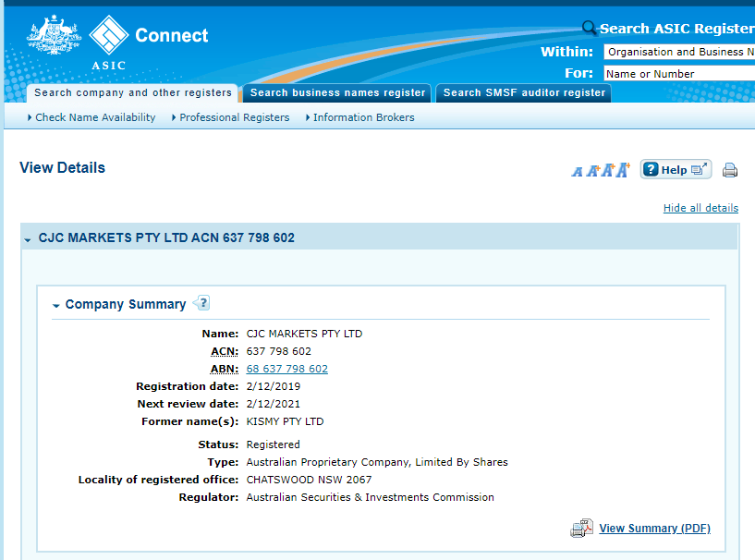Click Hide all details link

point(700,208)
